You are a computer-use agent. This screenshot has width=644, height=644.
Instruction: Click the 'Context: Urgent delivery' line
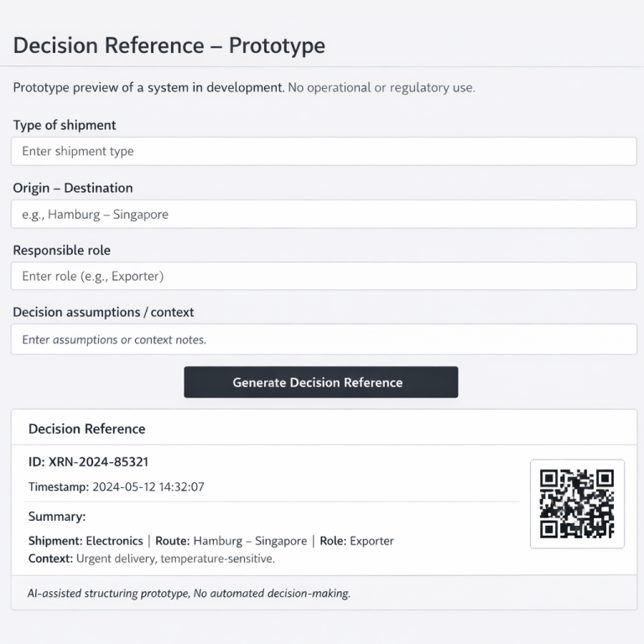pos(151,558)
